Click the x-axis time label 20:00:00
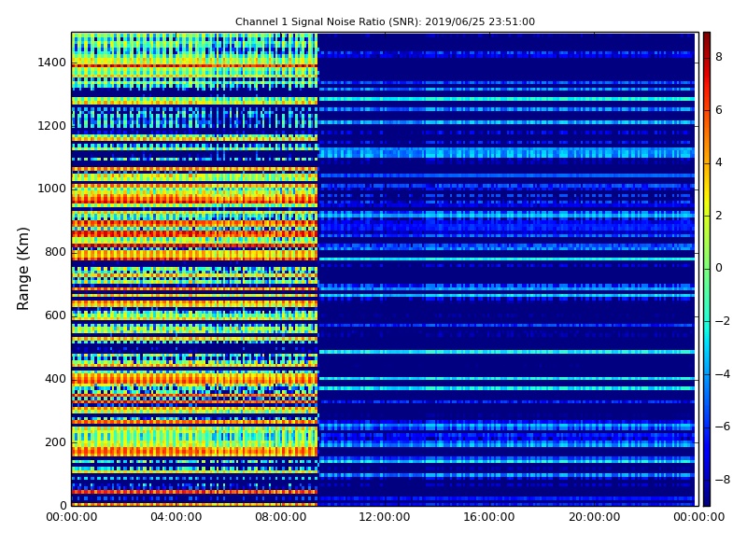Image resolution: width=747 pixels, height=560 pixels. pos(595,517)
